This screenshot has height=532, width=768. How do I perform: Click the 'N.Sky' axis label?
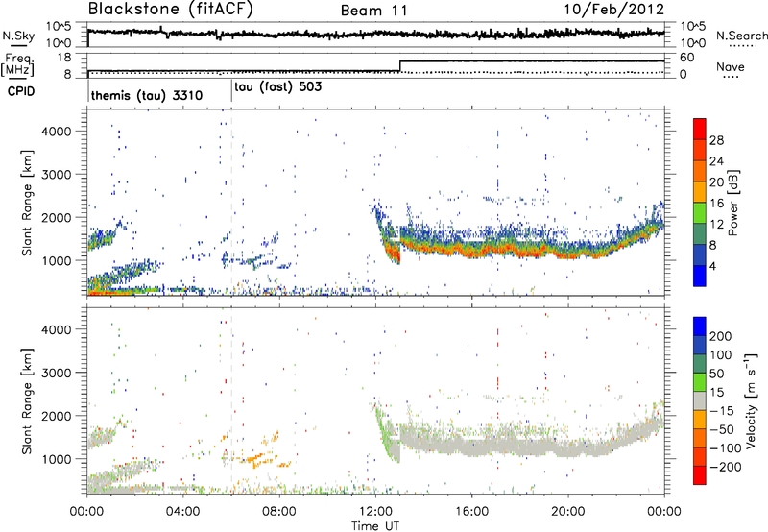tap(18, 36)
